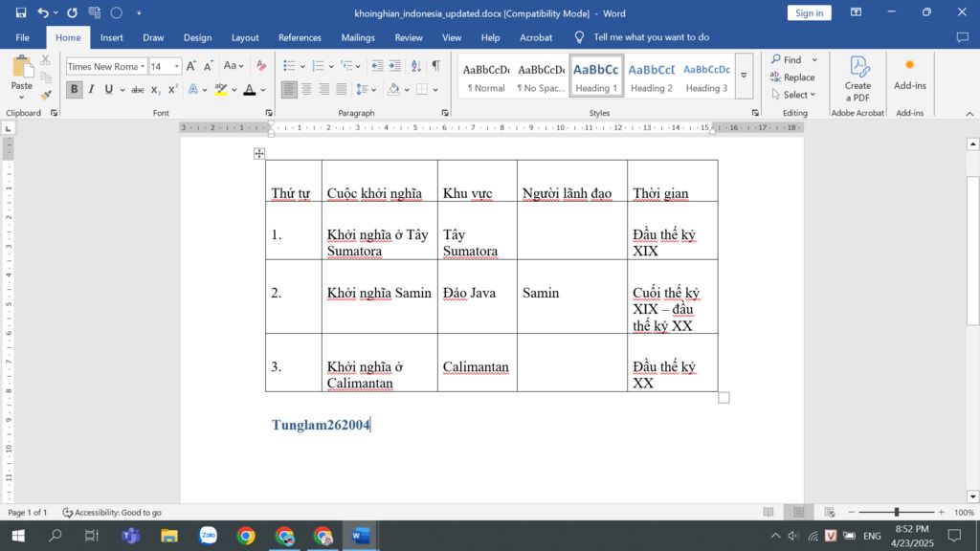Clear all formatting icon
This screenshot has width=980, height=551.
[x=261, y=66]
